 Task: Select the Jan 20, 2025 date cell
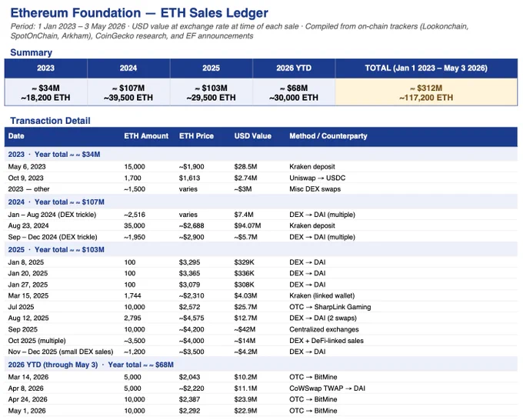(28, 274)
